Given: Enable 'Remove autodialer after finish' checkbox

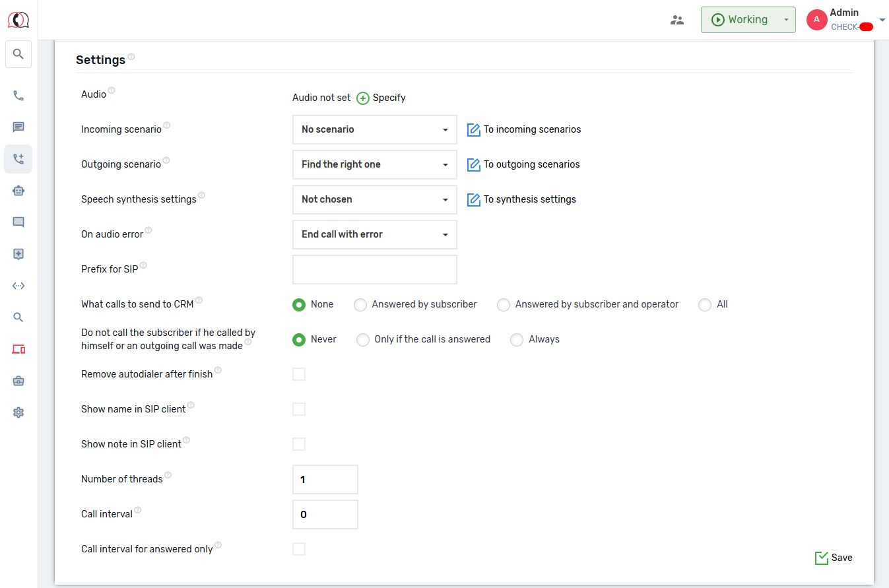Looking at the screenshot, I should pyautogui.click(x=299, y=374).
